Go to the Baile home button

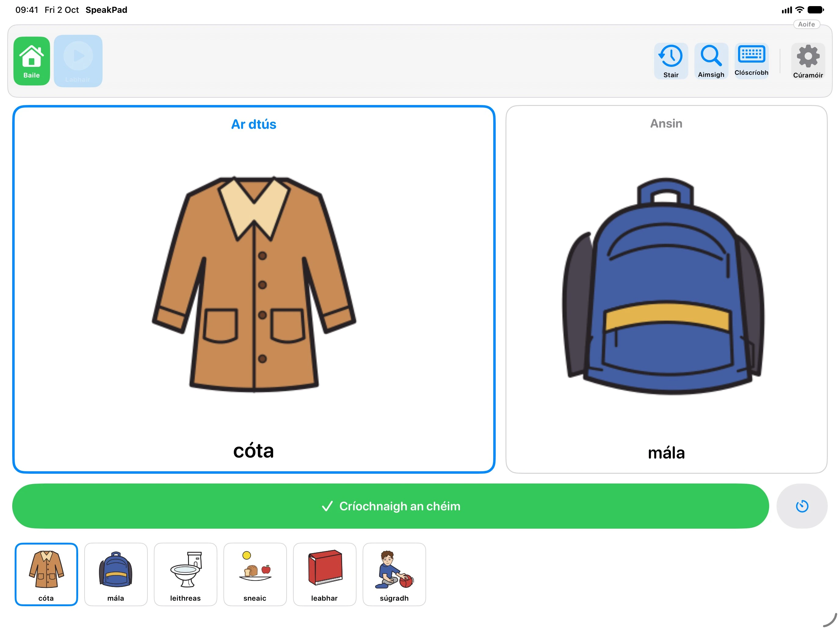[31, 61]
